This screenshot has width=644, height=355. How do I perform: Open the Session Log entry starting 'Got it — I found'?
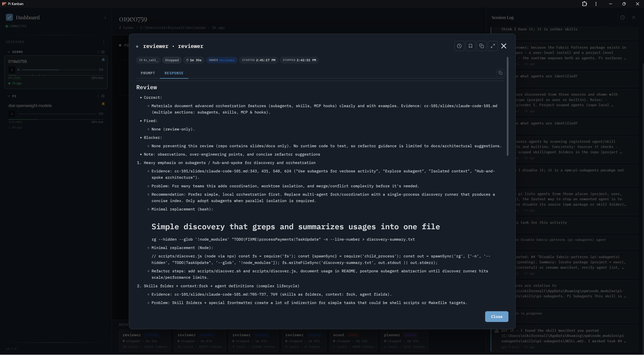pos(564,339)
